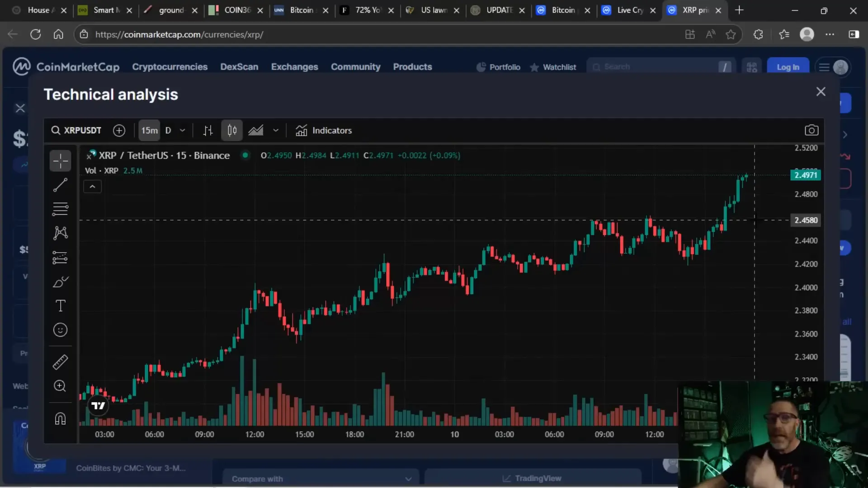Toggle the browser sidebar icon
868x488 pixels.
(854, 34)
